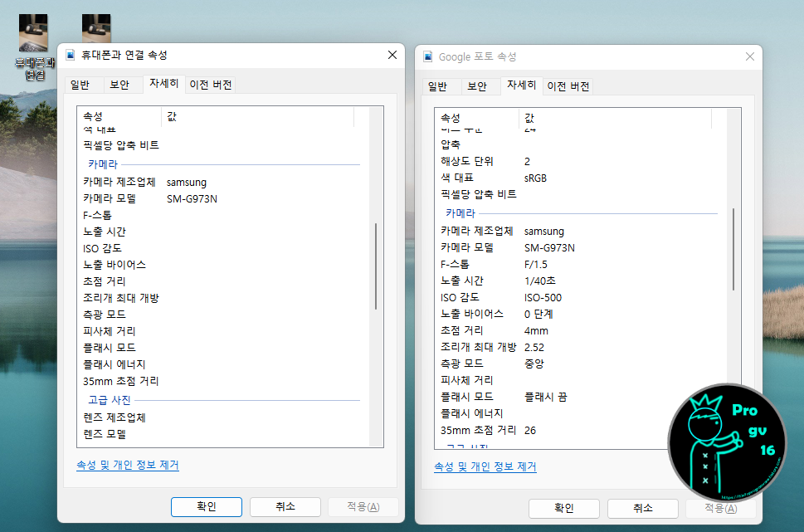
Task: Select 렌즈 모델 row in 휴대폰과 연결 속성
Action: (222, 434)
